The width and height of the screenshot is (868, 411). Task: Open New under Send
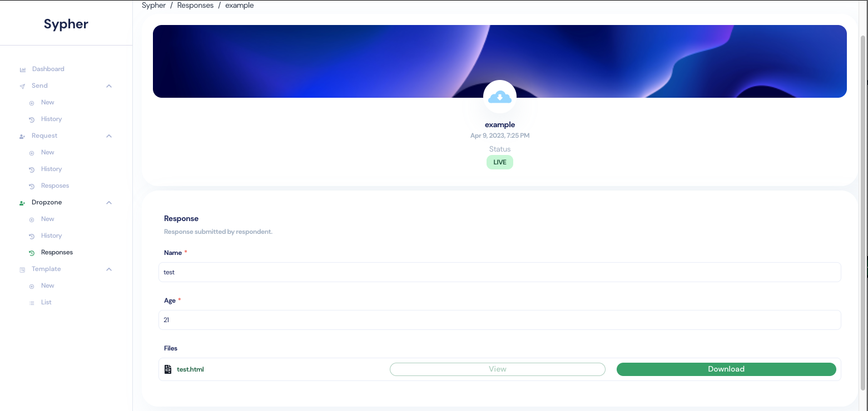click(x=48, y=102)
